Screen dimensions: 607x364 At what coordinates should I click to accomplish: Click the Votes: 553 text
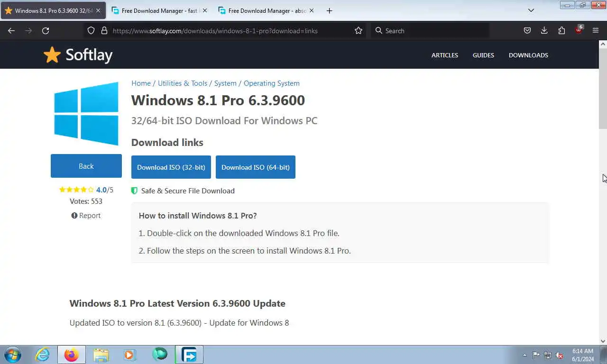tap(86, 201)
